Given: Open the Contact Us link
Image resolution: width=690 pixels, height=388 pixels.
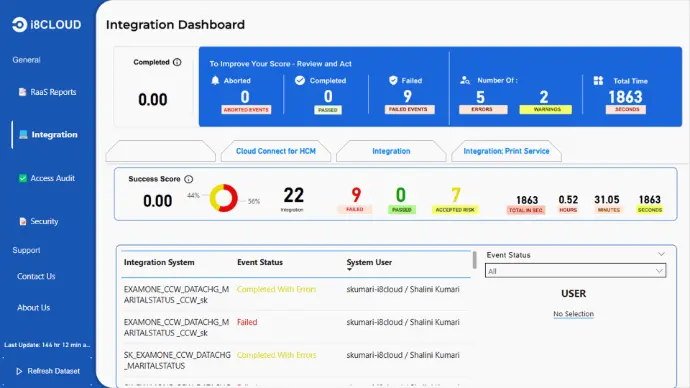Looking at the screenshot, I should pos(36,276).
